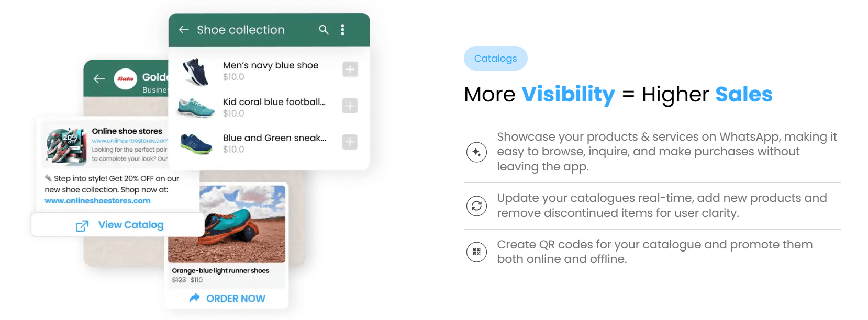Open Men's navy blue shoe thumbnail

[x=196, y=72]
